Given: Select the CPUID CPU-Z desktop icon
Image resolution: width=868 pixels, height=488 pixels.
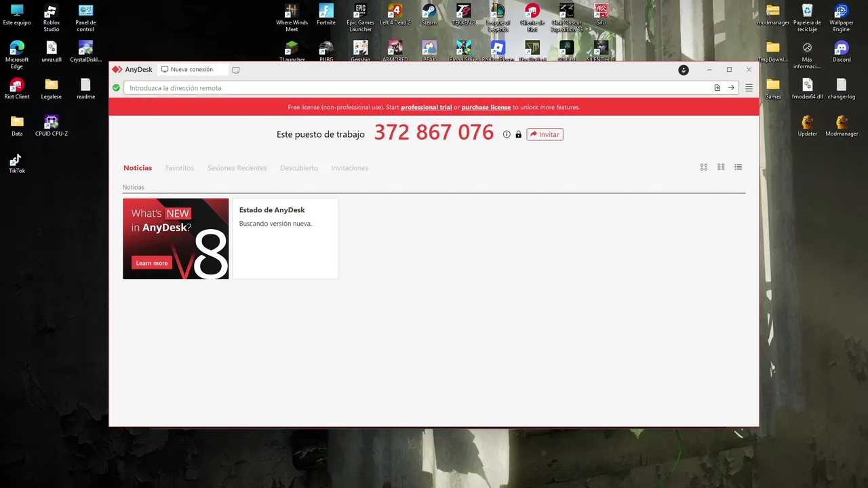Looking at the screenshot, I should pos(52,125).
